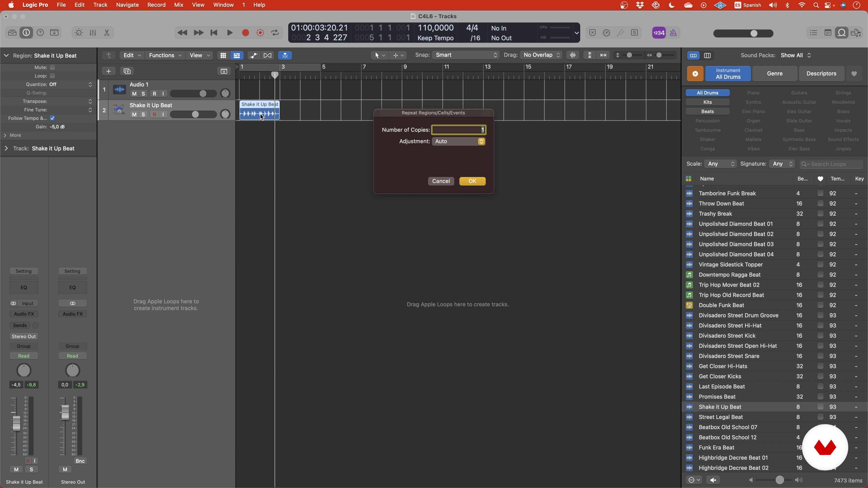This screenshot has height=488, width=868.
Task: Uncheck Follow Tempo checkbox
Action: [52, 118]
